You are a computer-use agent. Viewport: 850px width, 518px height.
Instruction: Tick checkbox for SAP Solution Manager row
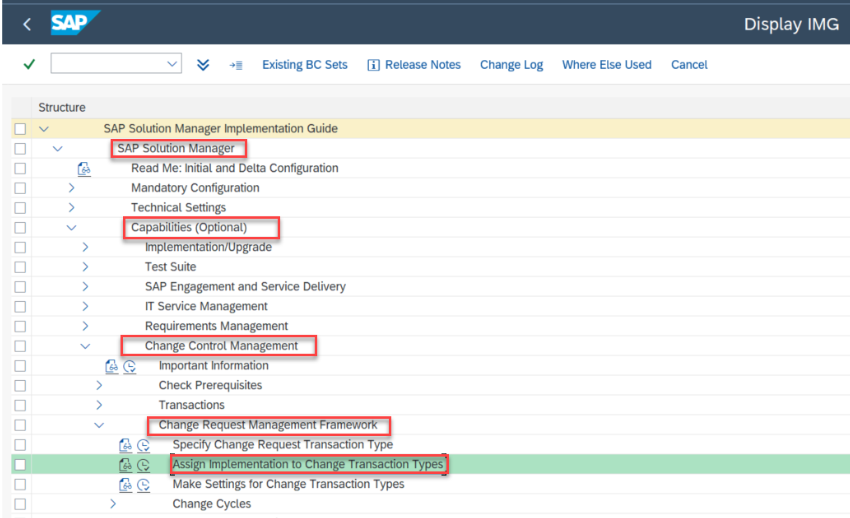(20, 148)
